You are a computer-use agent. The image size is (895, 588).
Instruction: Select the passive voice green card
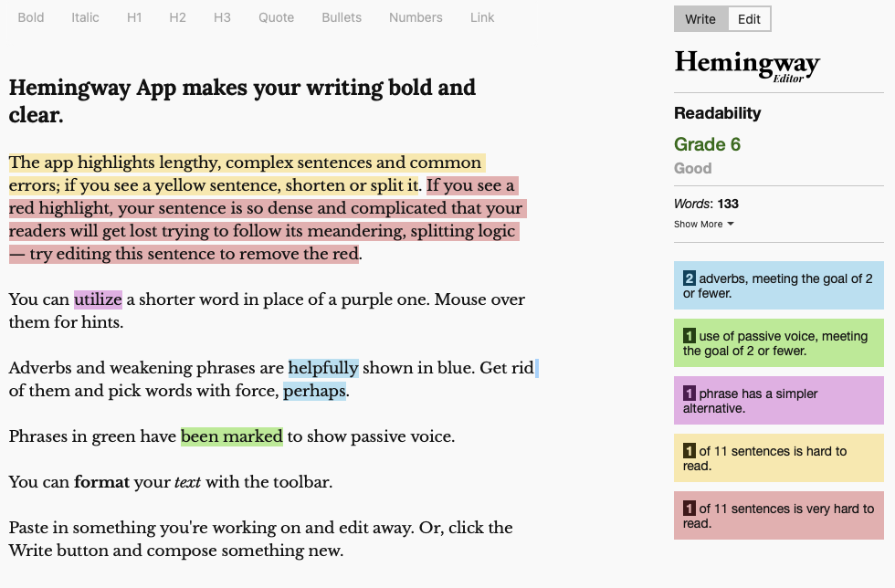pyautogui.click(x=778, y=343)
